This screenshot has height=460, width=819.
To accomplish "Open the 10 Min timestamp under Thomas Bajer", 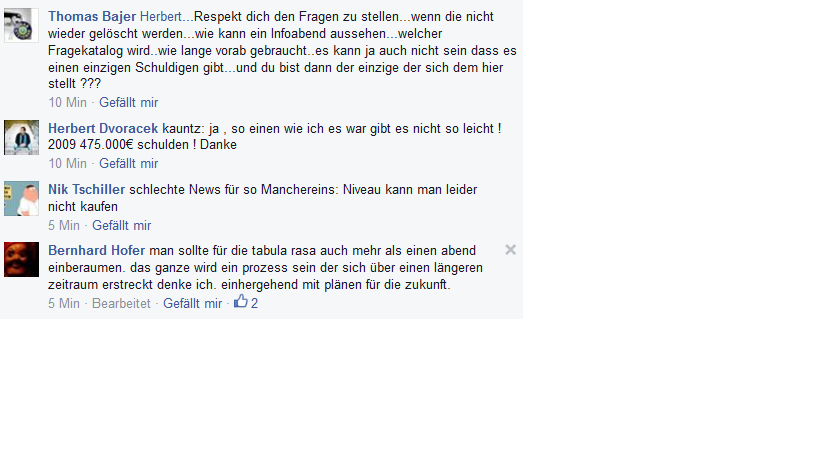I will pos(67,102).
